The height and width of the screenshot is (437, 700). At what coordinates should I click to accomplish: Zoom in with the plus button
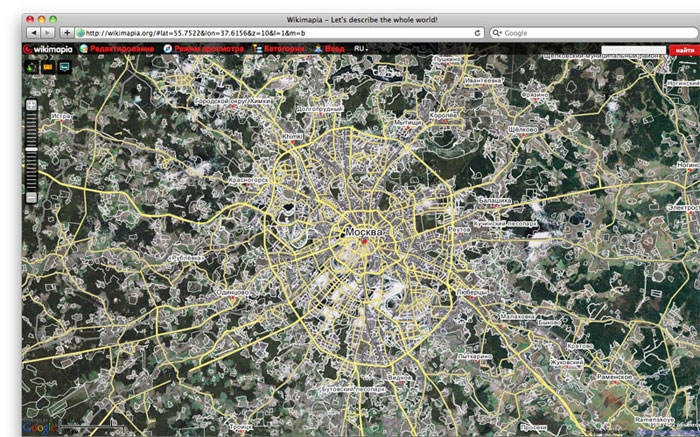click(31, 104)
